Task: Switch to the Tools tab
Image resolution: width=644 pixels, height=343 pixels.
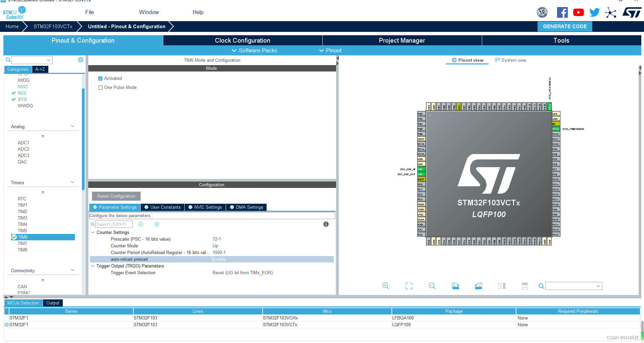Action: click(x=561, y=40)
